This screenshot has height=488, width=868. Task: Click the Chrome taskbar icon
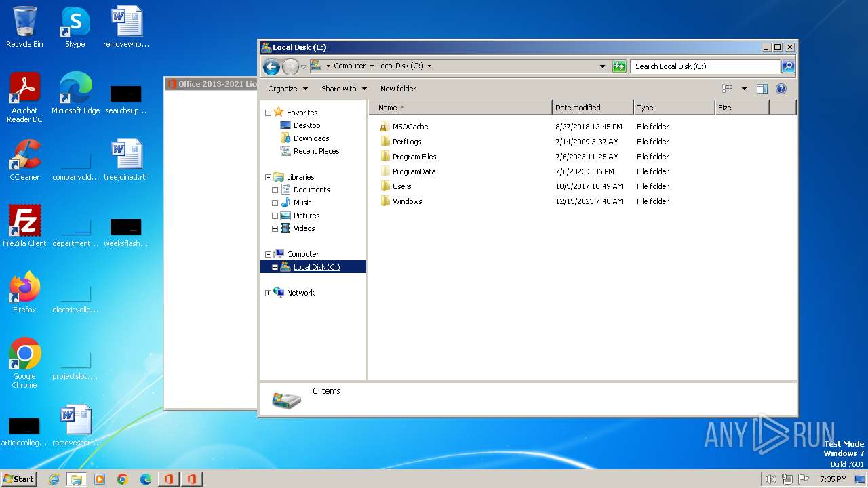click(x=123, y=479)
